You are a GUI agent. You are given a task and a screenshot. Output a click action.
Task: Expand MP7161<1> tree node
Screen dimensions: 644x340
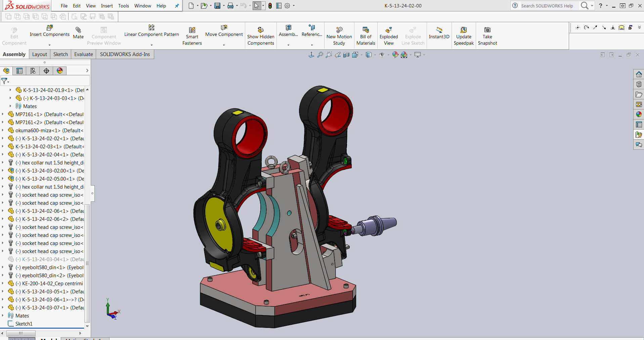[x=3, y=114]
